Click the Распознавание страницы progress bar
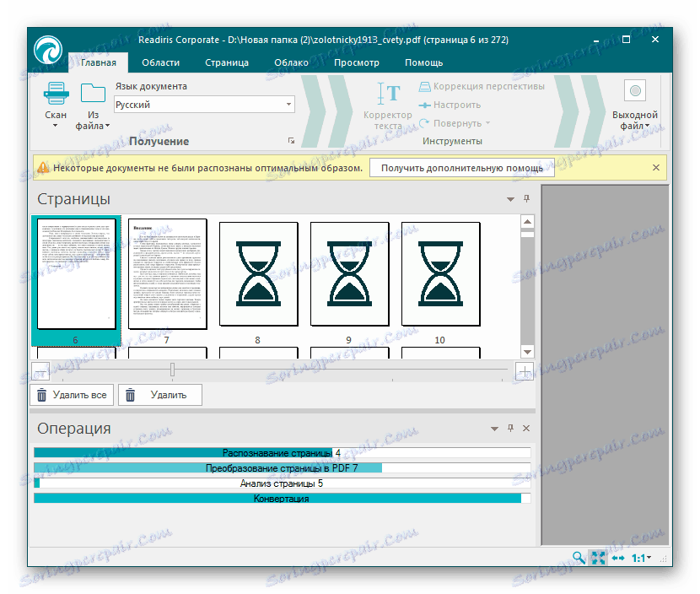Viewport: 700px width, 594px height. click(283, 453)
